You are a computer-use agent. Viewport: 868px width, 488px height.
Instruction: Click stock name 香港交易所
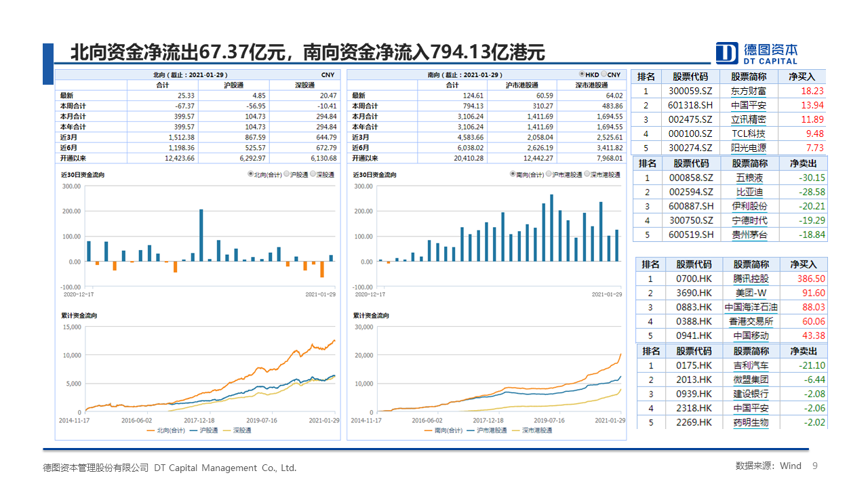[x=751, y=321]
